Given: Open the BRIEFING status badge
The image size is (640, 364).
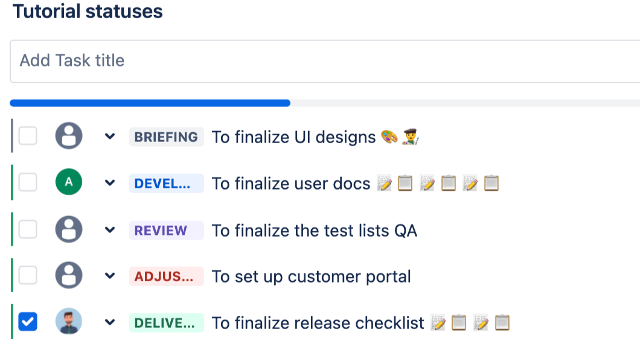Looking at the screenshot, I should click(166, 137).
